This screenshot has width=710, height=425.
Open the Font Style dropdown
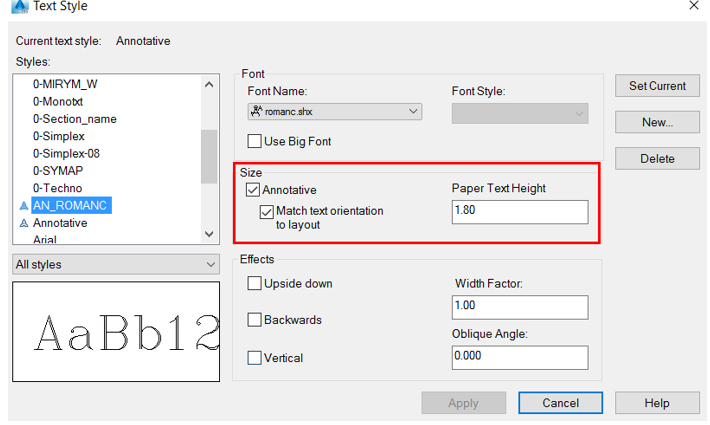point(579,113)
